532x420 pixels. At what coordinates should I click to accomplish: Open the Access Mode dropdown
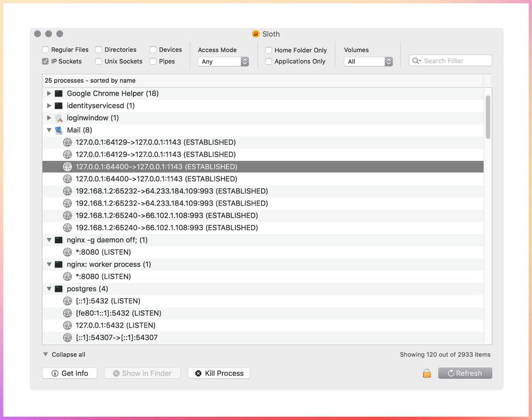pyautogui.click(x=223, y=62)
